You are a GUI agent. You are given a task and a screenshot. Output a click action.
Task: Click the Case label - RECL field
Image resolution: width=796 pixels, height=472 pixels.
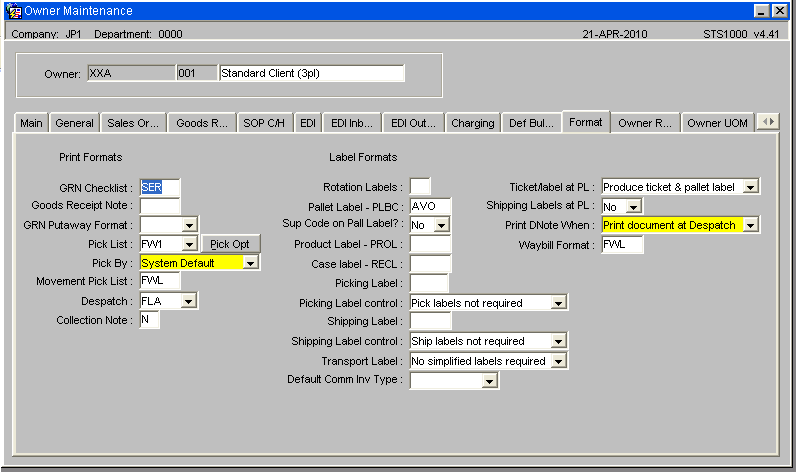430,264
